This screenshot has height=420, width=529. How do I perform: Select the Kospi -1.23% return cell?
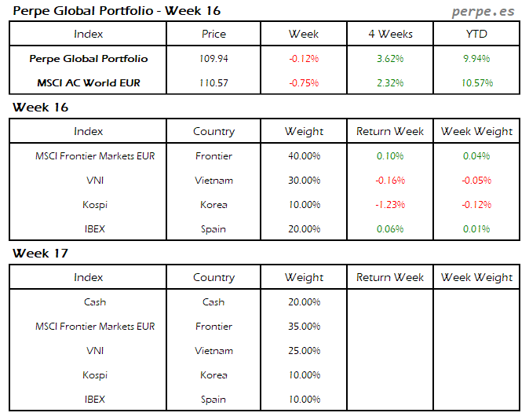coord(390,205)
